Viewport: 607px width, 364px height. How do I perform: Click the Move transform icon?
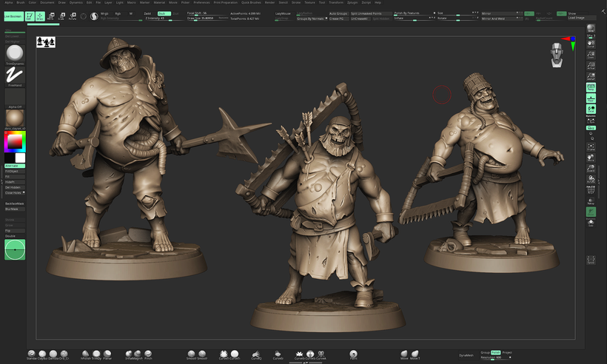coord(50,15)
